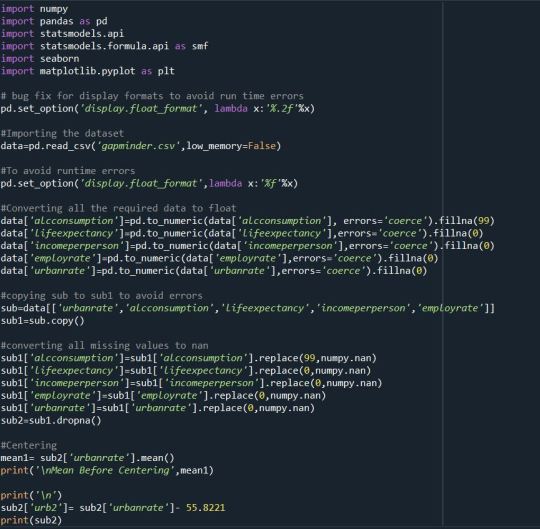Click the number 55.8221
540x529 pixels.
pyautogui.click(x=206, y=508)
